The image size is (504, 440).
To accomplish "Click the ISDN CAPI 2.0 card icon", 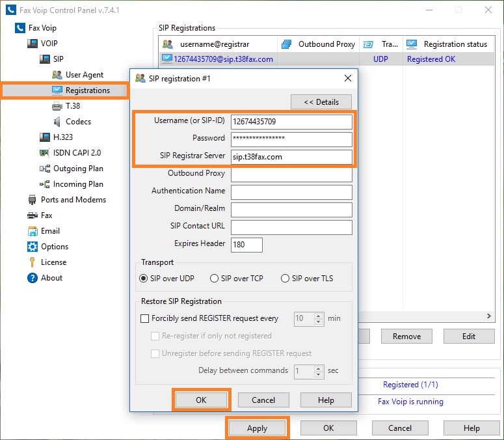I will pos(44,153).
